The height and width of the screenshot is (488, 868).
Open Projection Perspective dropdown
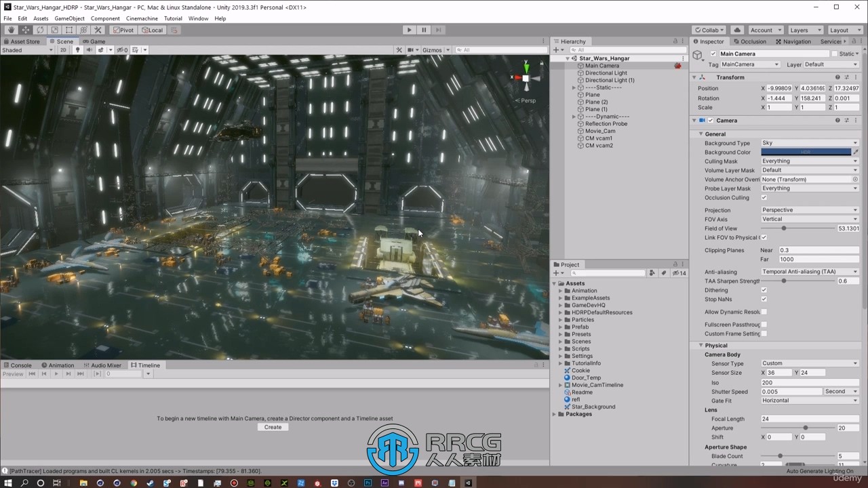click(810, 210)
